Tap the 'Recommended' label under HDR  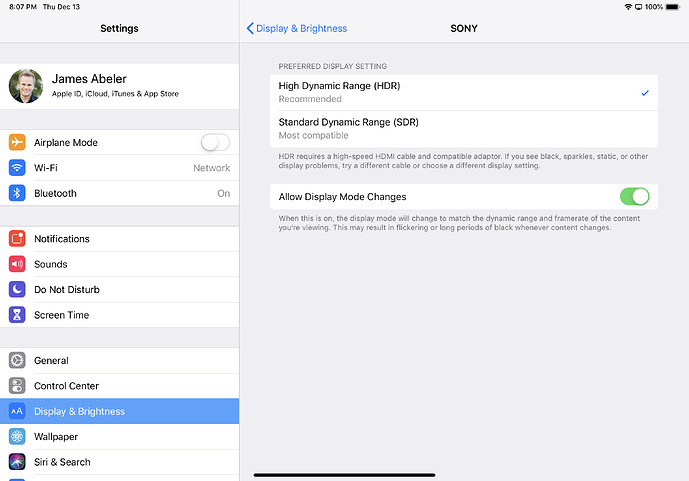(x=310, y=99)
